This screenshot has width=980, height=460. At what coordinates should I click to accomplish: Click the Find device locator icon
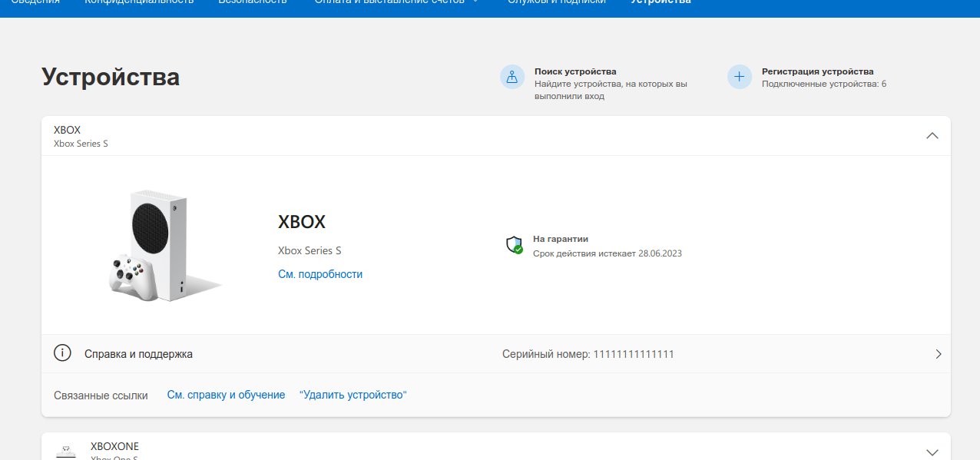pyautogui.click(x=512, y=77)
